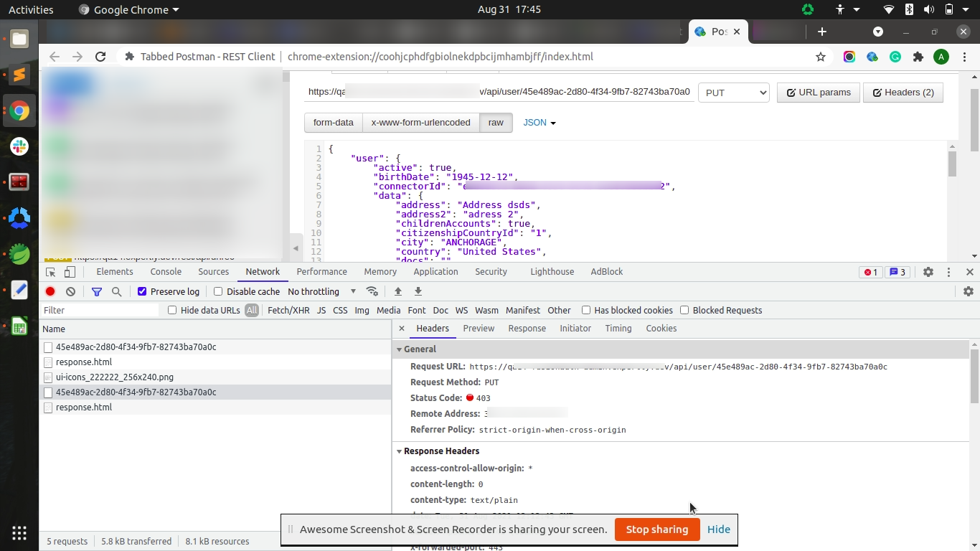Select x-www-form-urlencoded body type
This screenshot has height=551, width=980.
421,123
